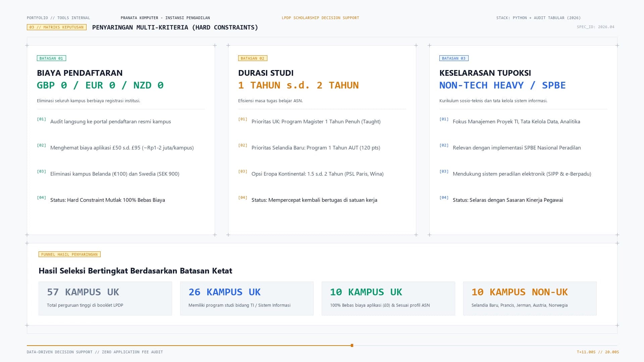Click 'Hasil Seleksi Bertingkat Berdasarkan Batasan Ketat' heading
This screenshot has width=644, height=362.
(136, 271)
